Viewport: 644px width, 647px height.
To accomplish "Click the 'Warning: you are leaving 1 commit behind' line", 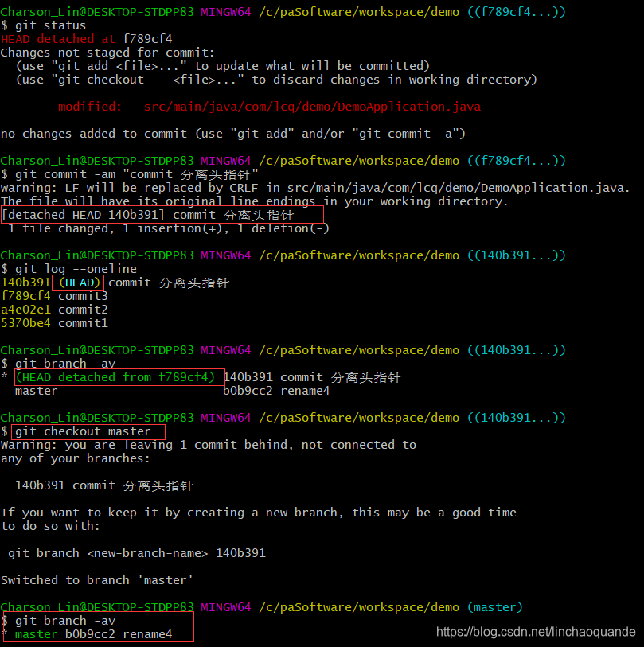I will [209, 445].
